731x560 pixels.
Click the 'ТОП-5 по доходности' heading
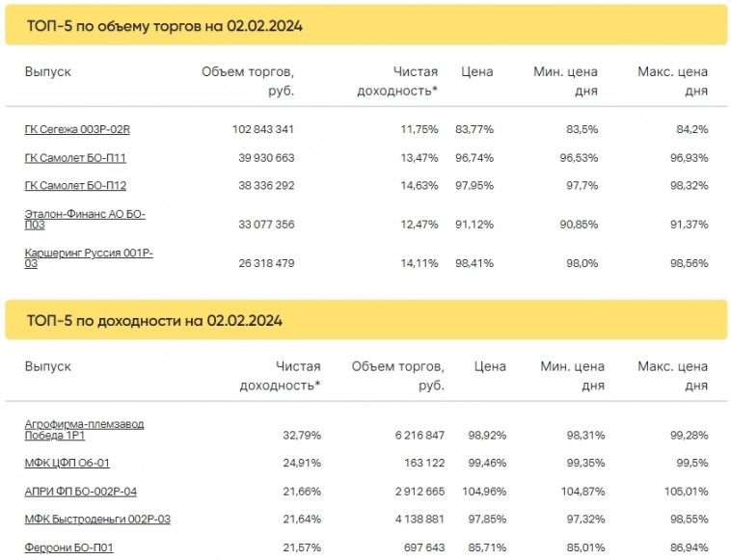coord(154,320)
